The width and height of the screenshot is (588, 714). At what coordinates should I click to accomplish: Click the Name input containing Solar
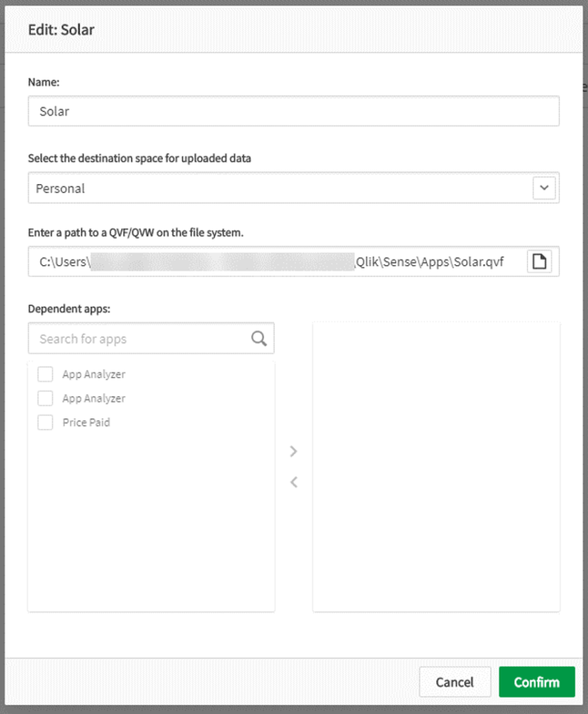[294, 111]
